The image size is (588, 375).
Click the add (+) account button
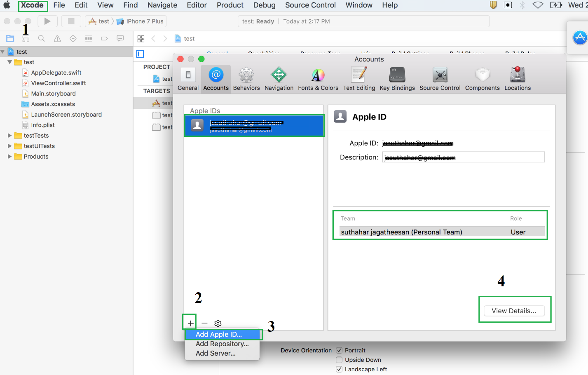[x=190, y=323]
